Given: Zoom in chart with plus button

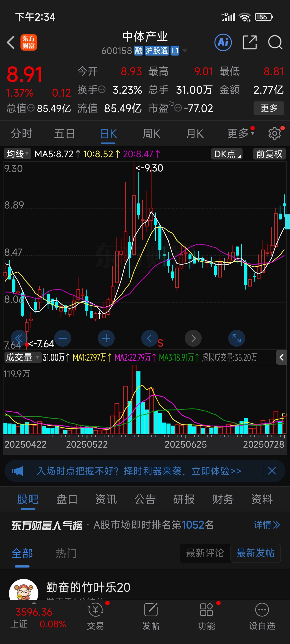Looking at the screenshot, I should (106, 338).
